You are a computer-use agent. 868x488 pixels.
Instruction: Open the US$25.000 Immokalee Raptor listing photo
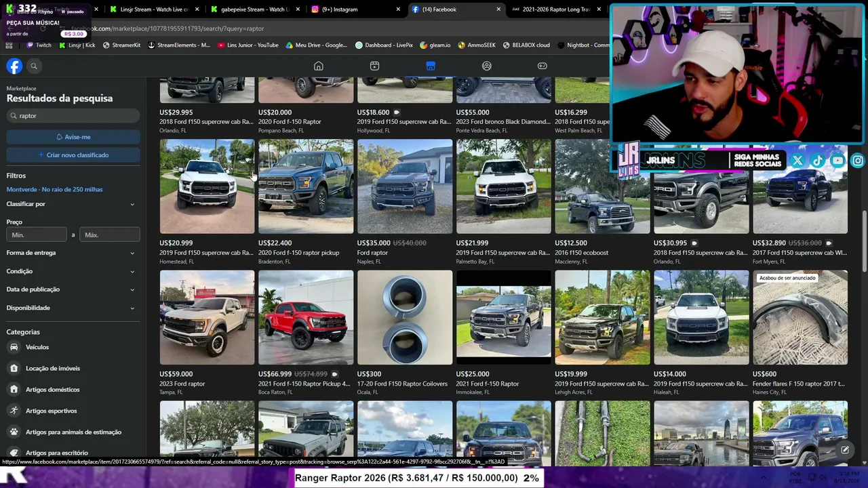(x=504, y=317)
